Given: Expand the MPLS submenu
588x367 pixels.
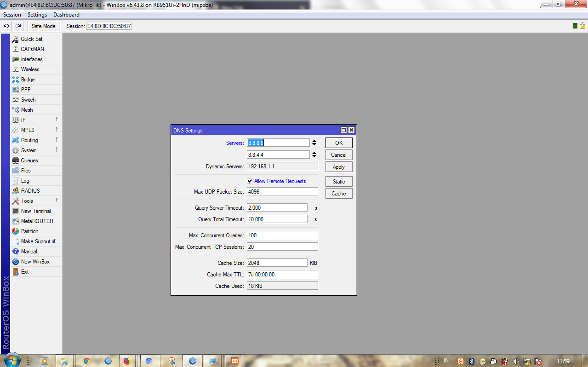Looking at the screenshot, I should tap(36, 130).
